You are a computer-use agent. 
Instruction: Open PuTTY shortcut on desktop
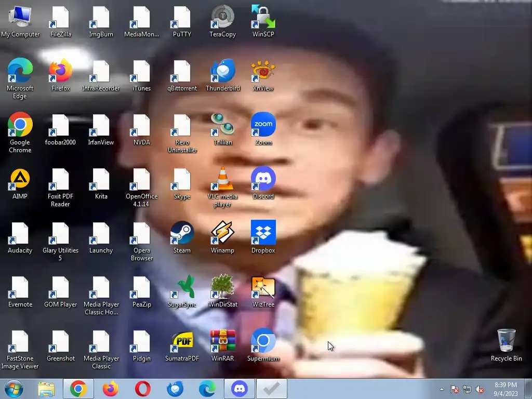coord(182,21)
